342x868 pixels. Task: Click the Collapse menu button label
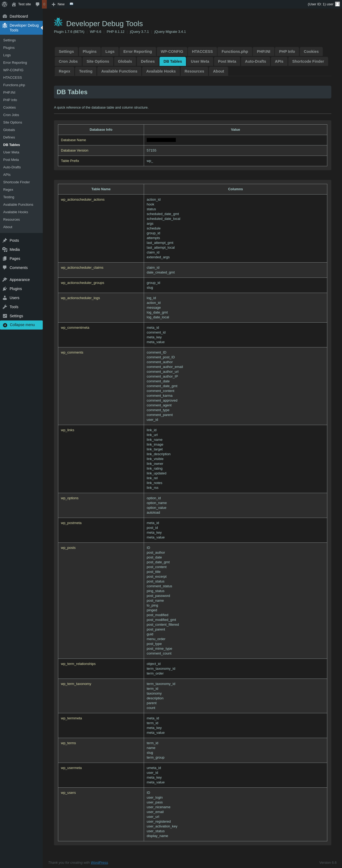(x=22, y=325)
